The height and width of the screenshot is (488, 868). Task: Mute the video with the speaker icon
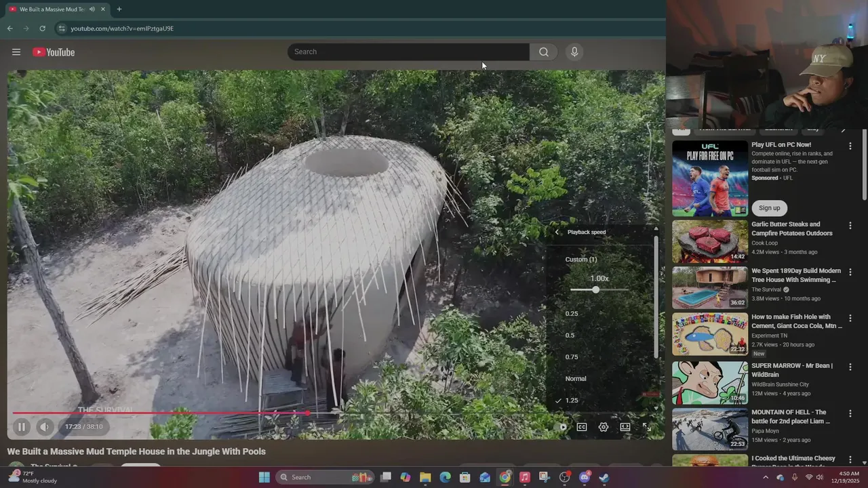45,427
